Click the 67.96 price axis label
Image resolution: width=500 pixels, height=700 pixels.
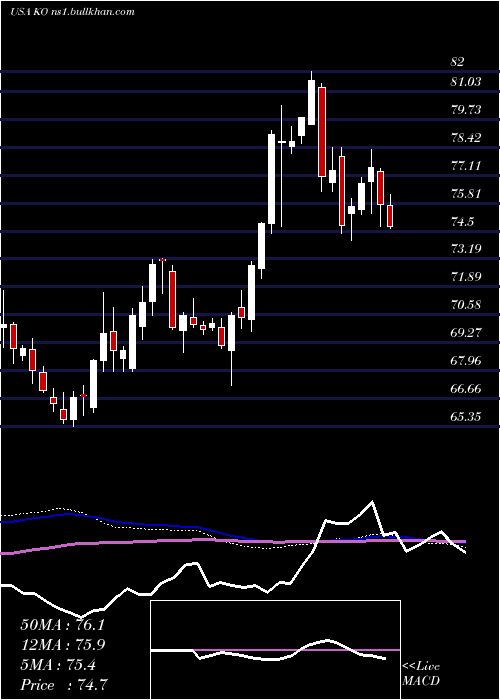pyautogui.click(x=467, y=361)
